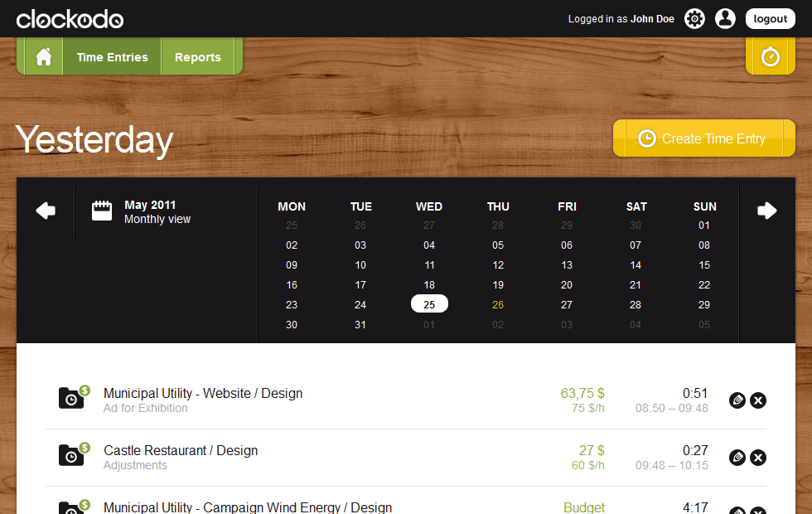Click the Adjustments description
The image size is (812, 514).
[135, 465]
